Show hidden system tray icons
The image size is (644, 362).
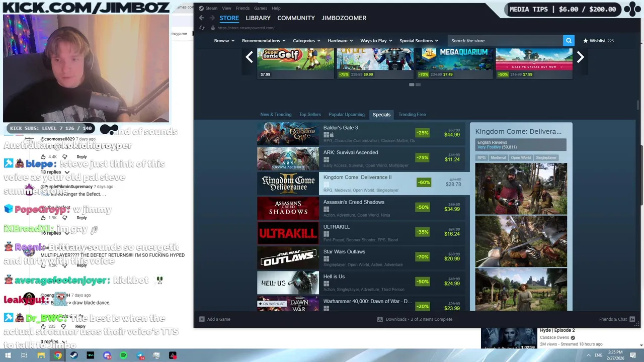point(588,355)
